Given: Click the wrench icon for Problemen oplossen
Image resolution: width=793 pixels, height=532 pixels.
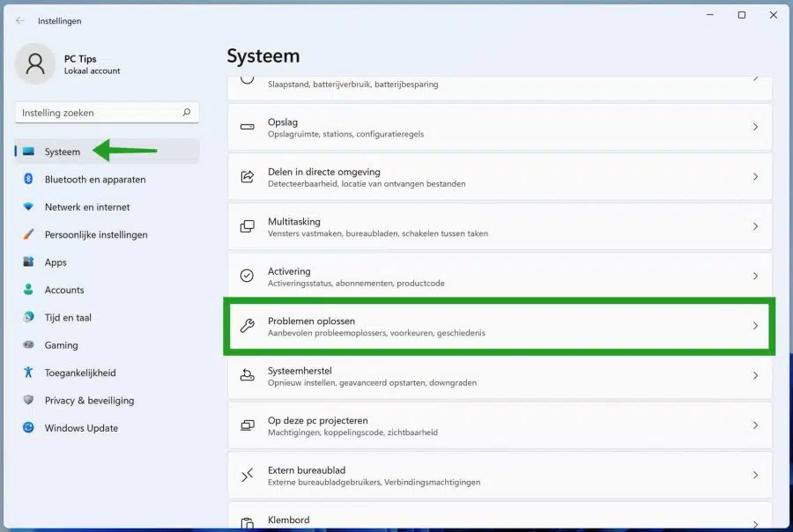Looking at the screenshot, I should coord(248,326).
